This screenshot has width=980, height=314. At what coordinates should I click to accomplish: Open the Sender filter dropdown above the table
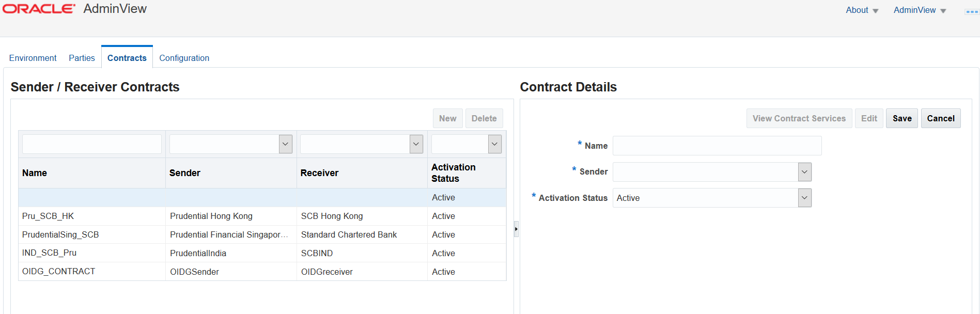(x=285, y=144)
